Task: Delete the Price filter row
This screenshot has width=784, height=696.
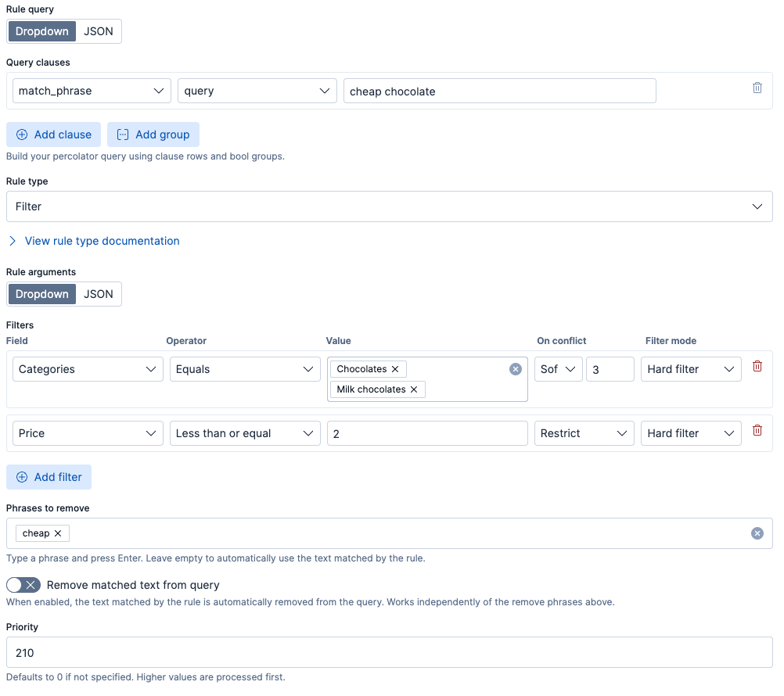Action: tap(757, 430)
